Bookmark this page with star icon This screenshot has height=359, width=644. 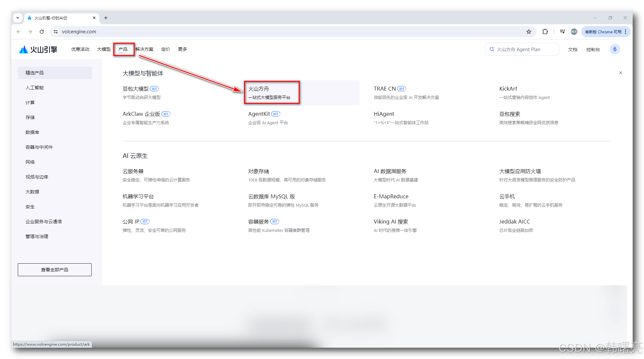point(529,32)
